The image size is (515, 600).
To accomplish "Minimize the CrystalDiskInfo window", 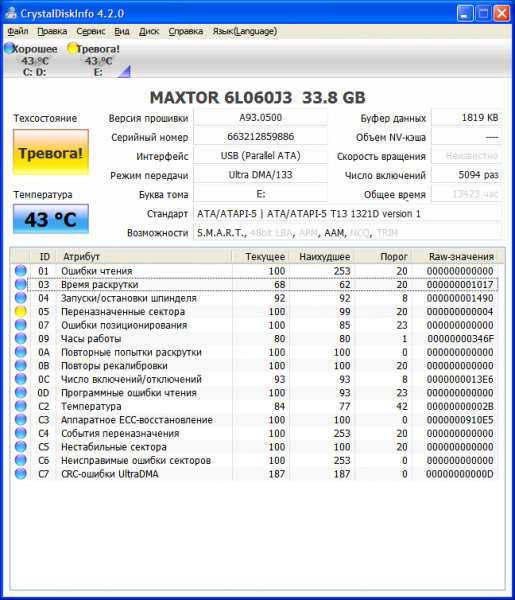I will [465, 14].
